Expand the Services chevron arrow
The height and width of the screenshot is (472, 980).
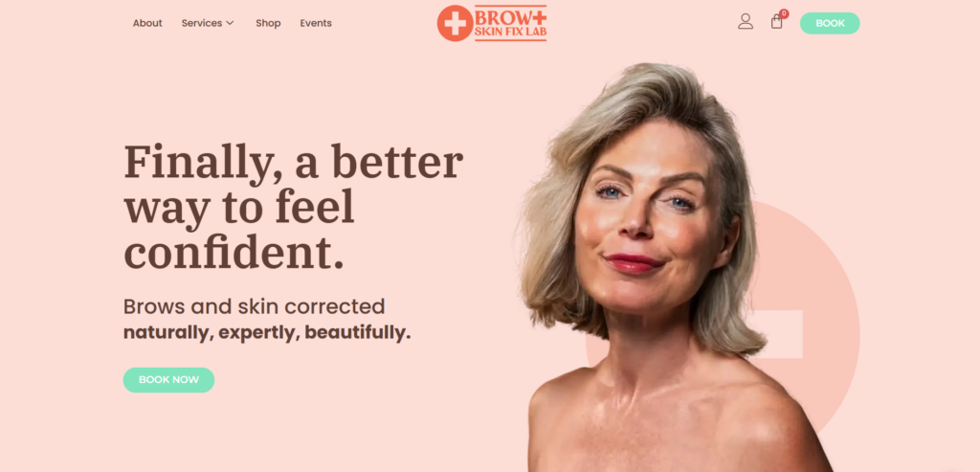tap(230, 23)
